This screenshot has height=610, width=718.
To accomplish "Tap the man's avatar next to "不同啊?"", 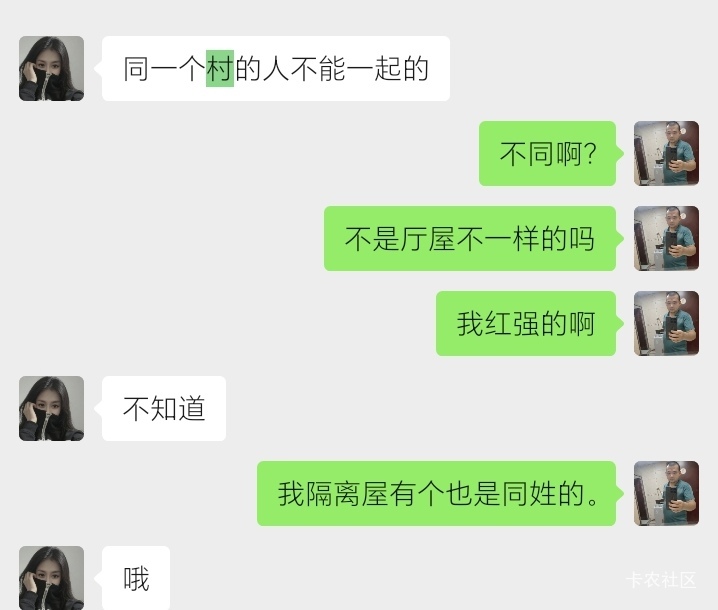I will 666,153.
